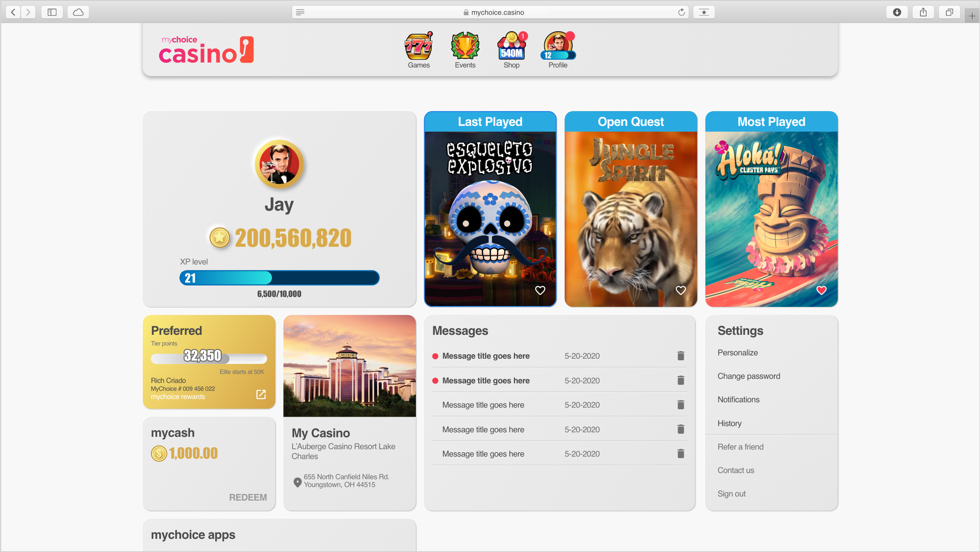Open Change password setting
Screen dimensions: 980x552
[x=749, y=376]
